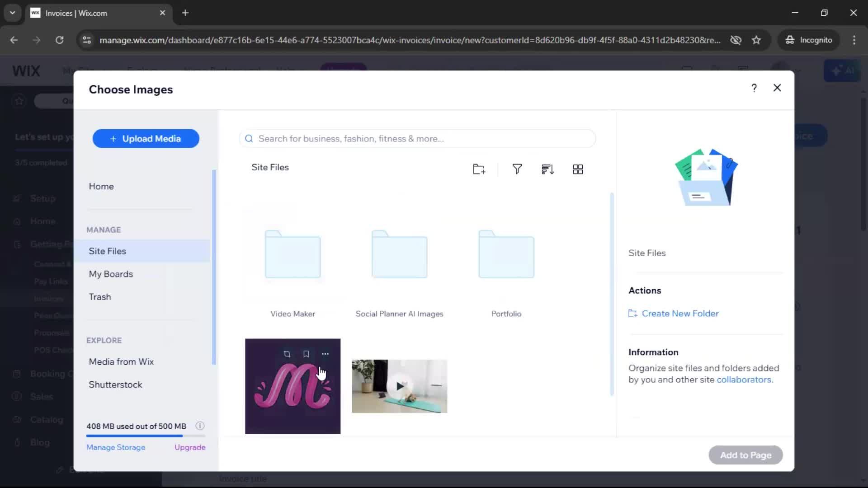Image resolution: width=868 pixels, height=488 pixels.
Task: Switch view with the grid icon
Action: [578, 169]
